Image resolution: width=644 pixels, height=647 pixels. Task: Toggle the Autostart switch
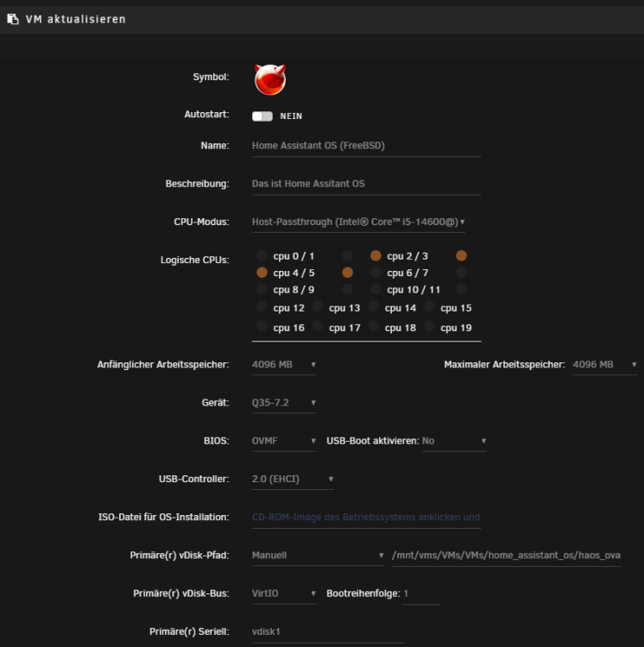click(x=262, y=116)
